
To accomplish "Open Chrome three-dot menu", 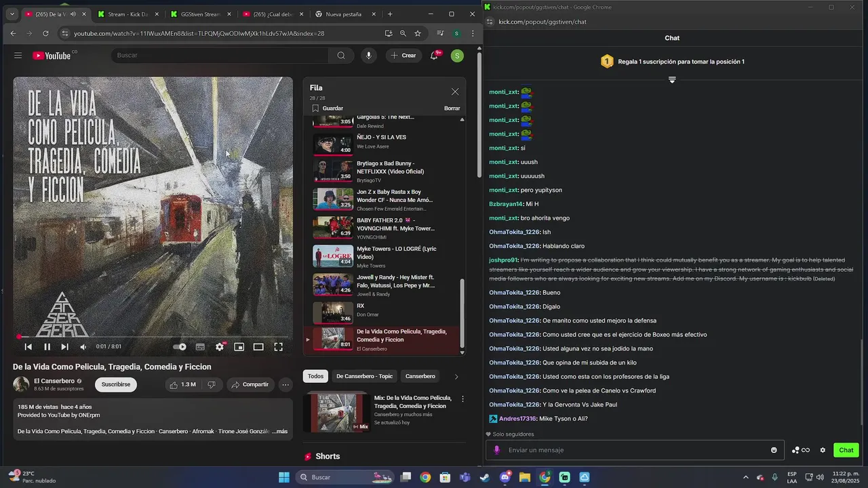I will [473, 33].
